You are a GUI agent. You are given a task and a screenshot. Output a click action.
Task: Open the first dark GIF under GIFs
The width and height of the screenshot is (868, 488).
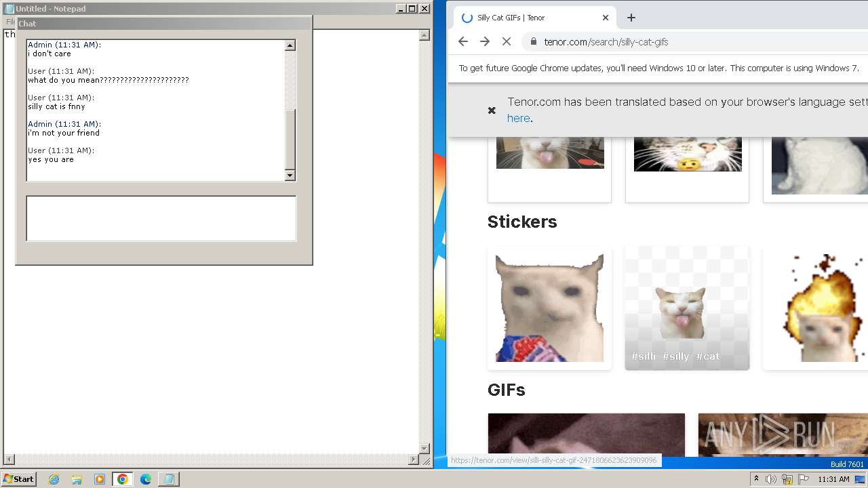(x=586, y=434)
